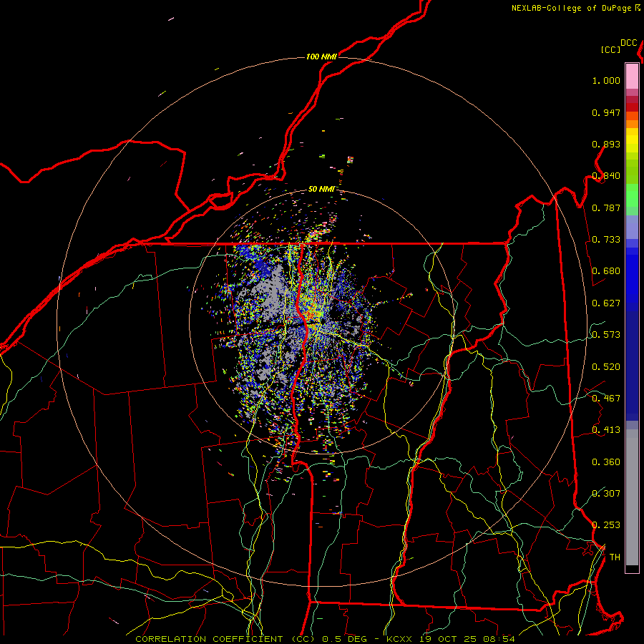This screenshot has height=644, width=644.
Task: Click the [CC] unit label above the scale
Action: (610, 49)
